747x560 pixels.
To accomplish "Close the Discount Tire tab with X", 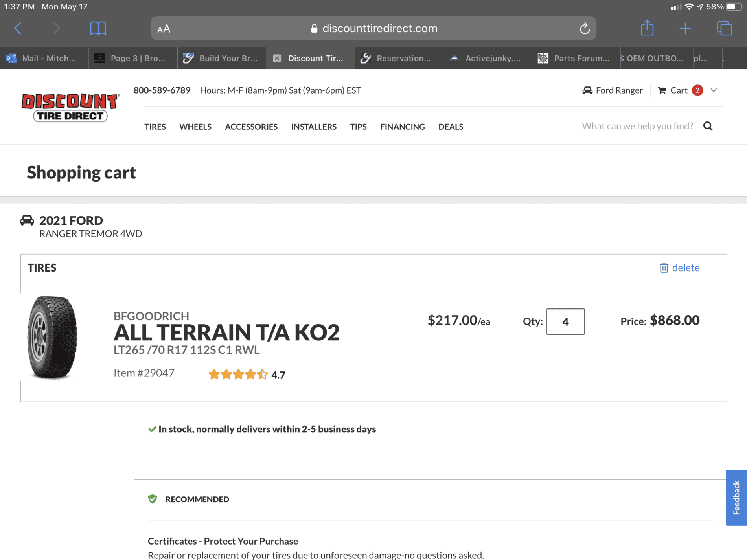I will pos(277,58).
